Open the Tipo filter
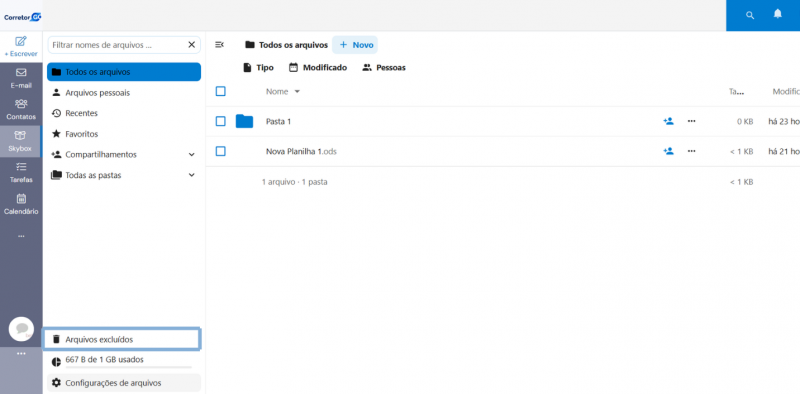This screenshot has height=394, width=800. [258, 67]
